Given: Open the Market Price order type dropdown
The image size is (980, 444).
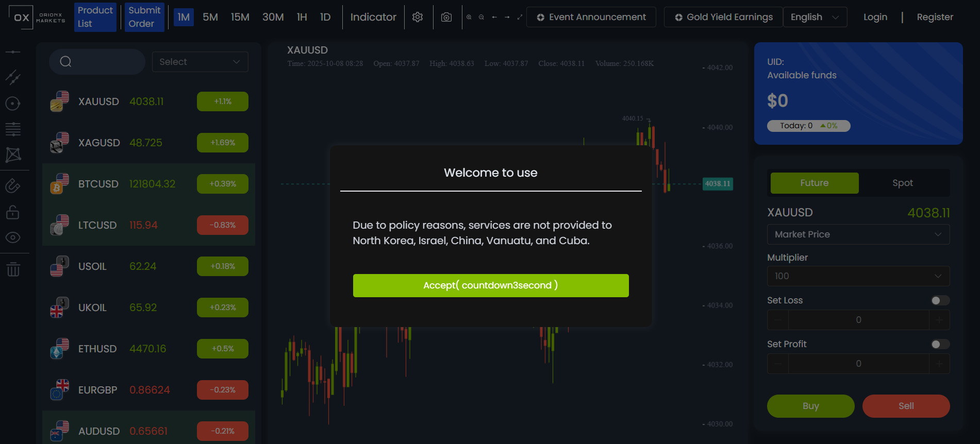Looking at the screenshot, I should click(858, 234).
